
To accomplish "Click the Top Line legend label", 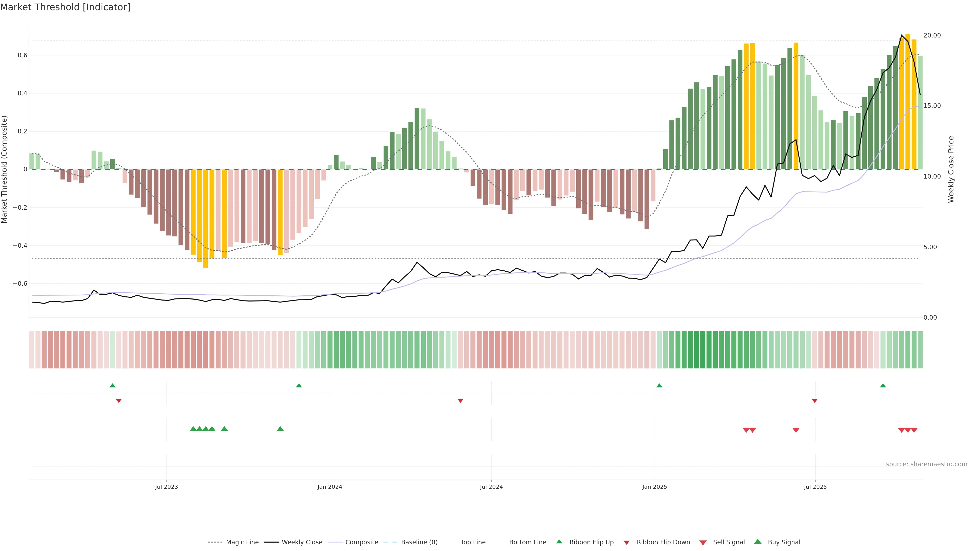I will coord(473,542).
